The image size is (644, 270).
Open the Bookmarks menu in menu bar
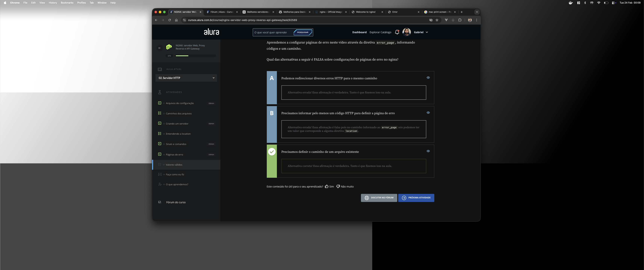tap(67, 3)
